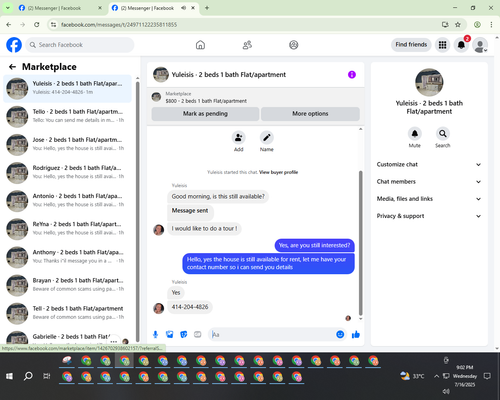Go to the Home feed icon
Viewport: 500px width, 400px height.
coord(200,45)
